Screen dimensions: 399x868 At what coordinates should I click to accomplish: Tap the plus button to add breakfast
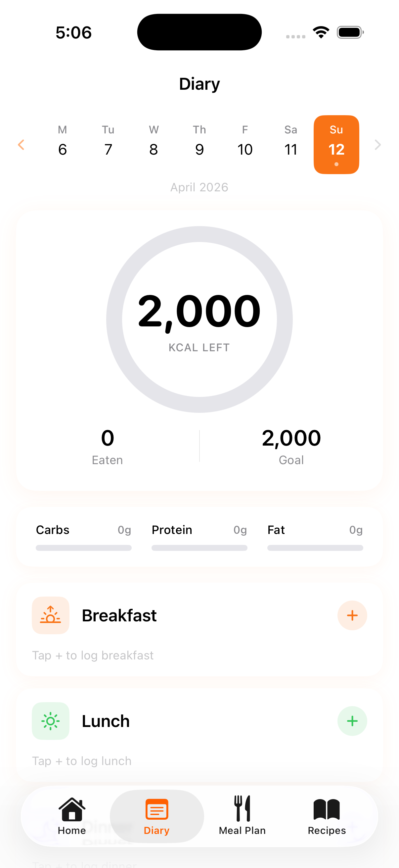click(352, 615)
